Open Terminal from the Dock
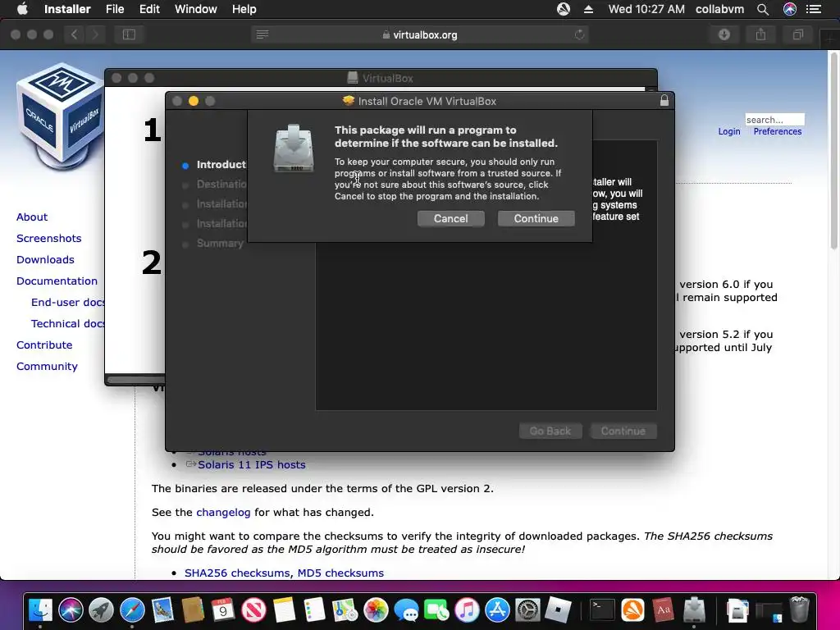The height and width of the screenshot is (630, 840). (602, 609)
